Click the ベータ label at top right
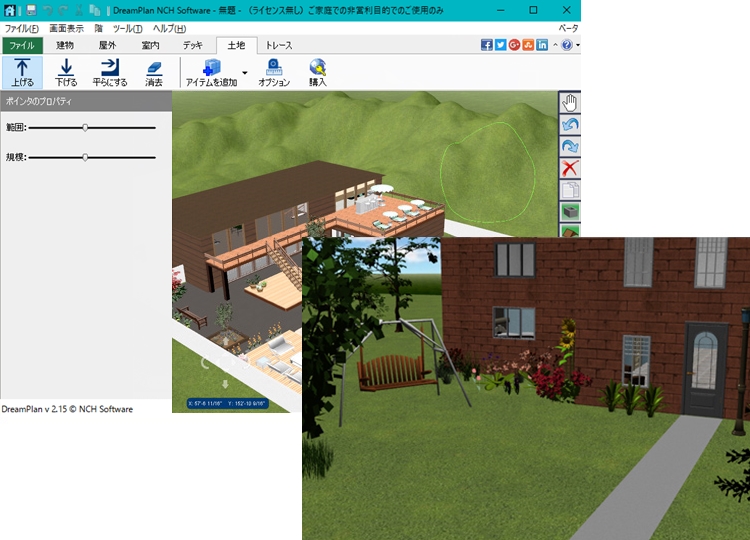The height and width of the screenshot is (540, 750). click(568, 29)
